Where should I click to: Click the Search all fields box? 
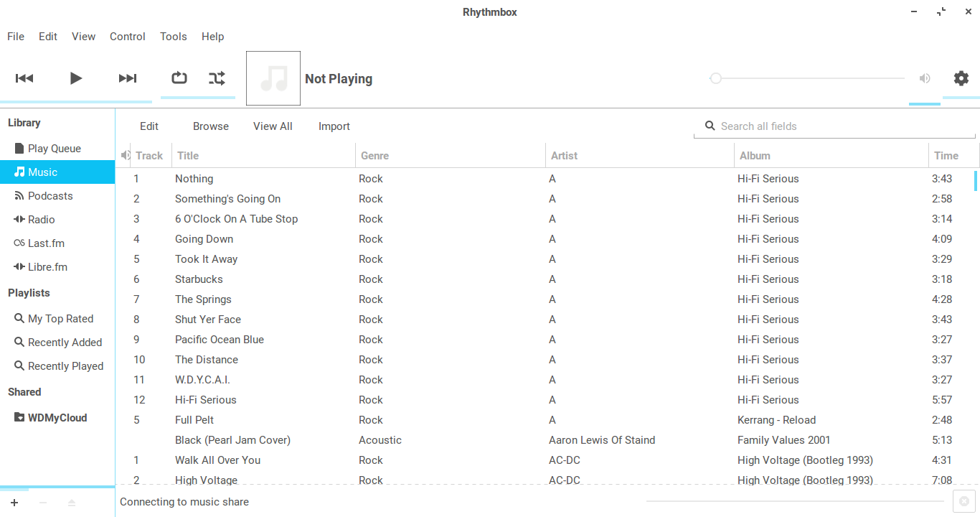(x=834, y=126)
